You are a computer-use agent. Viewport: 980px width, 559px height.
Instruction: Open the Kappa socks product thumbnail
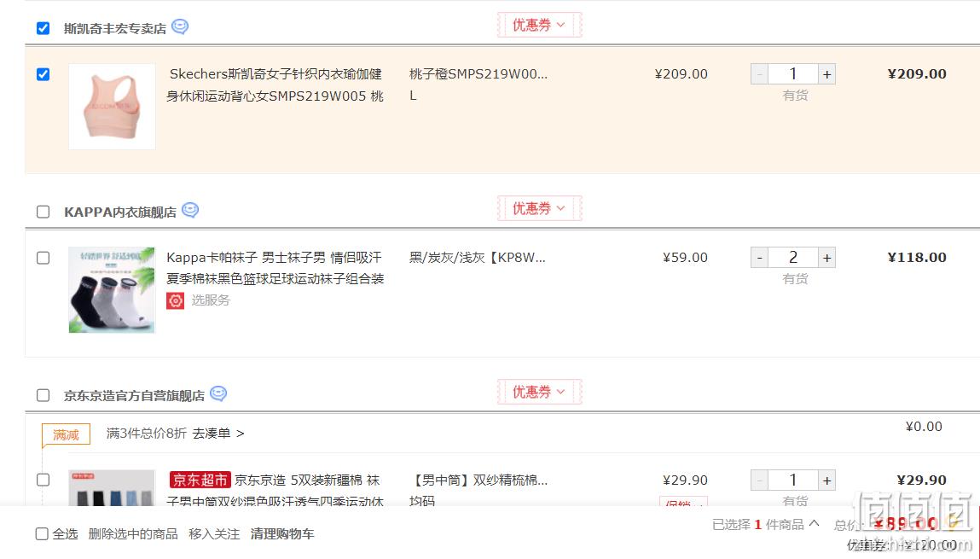click(x=112, y=290)
